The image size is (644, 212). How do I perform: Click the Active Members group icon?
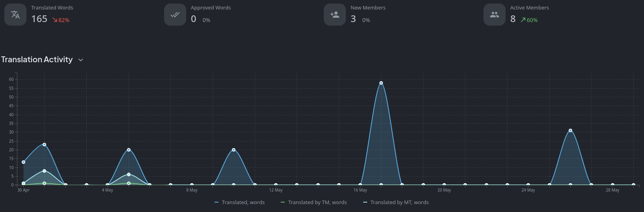point(494,15)
